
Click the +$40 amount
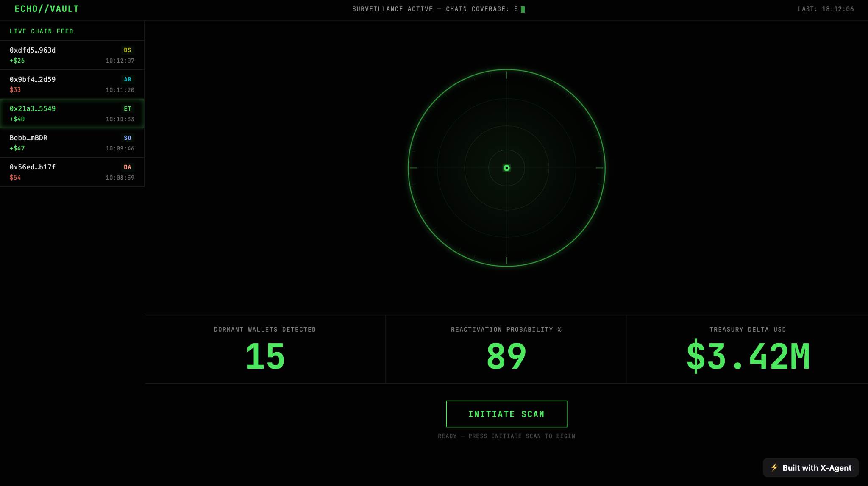(x=17, y=119)
